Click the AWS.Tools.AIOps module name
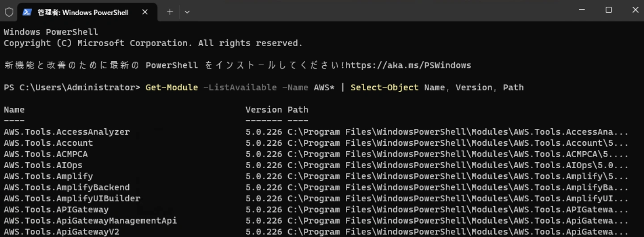Viewport: 644px width, 237px height. tap(43, 165)
